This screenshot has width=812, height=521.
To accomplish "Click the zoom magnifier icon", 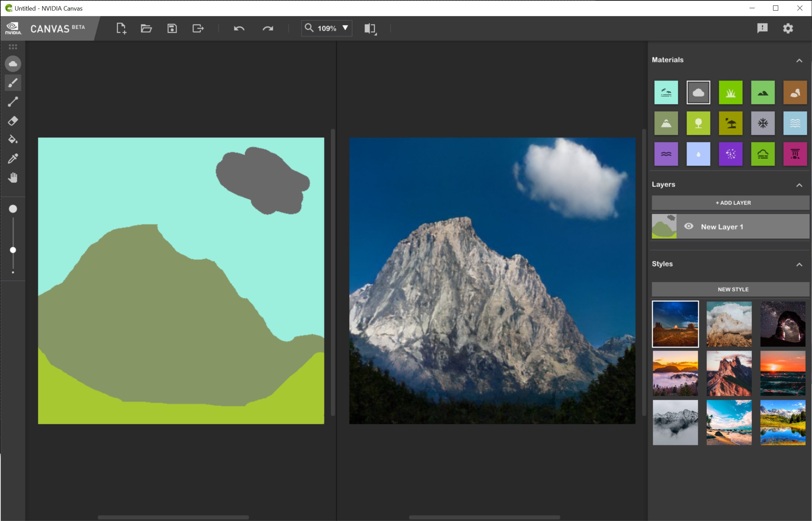I will click(x=309, y=28).
